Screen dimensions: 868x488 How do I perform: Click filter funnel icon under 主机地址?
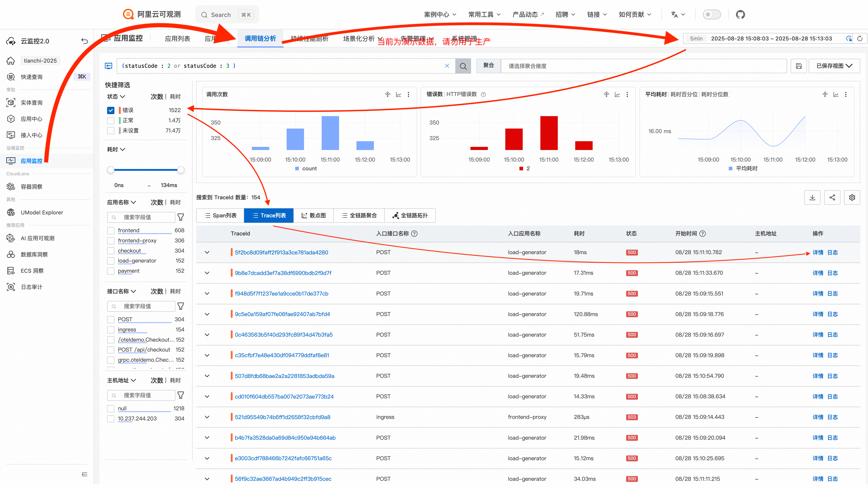[181, 395]
